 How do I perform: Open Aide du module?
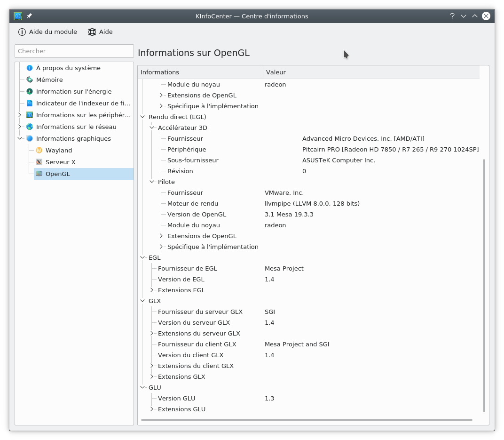pyautogui.click(x=47, y=32)
